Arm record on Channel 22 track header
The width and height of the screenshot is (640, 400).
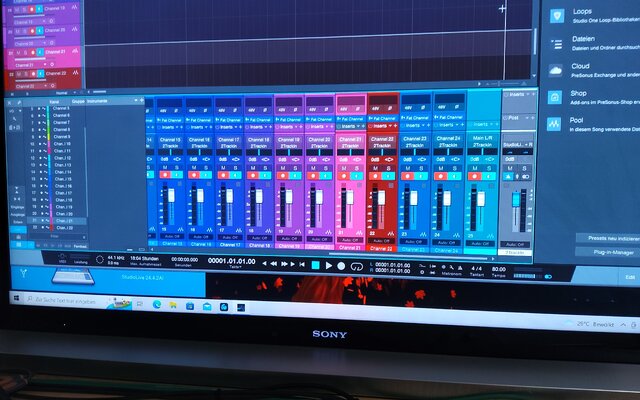click(32, 74)
